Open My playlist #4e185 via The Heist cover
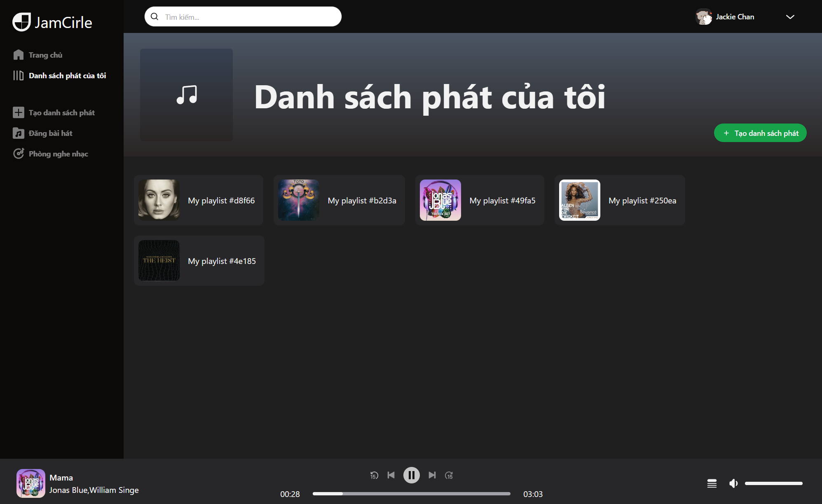Image resolution: width=822 pixels, height=504 pixels. pyautogui.click(x=159, y=260)
